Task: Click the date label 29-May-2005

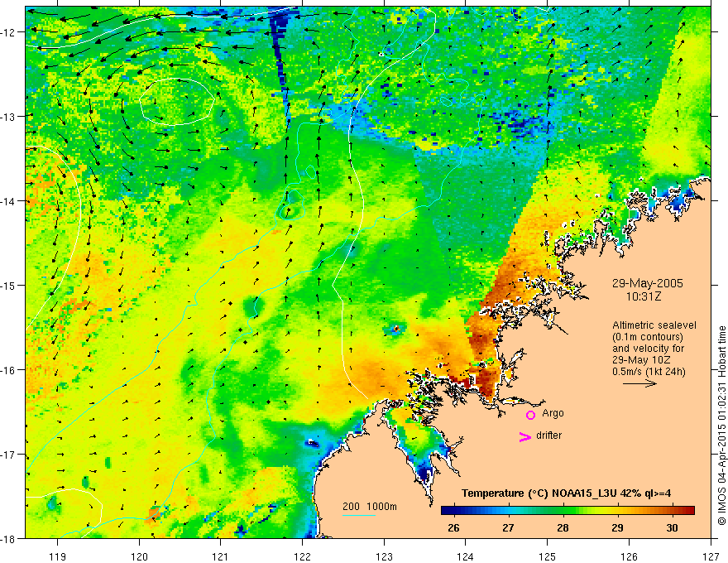Action: click(647, 283)
